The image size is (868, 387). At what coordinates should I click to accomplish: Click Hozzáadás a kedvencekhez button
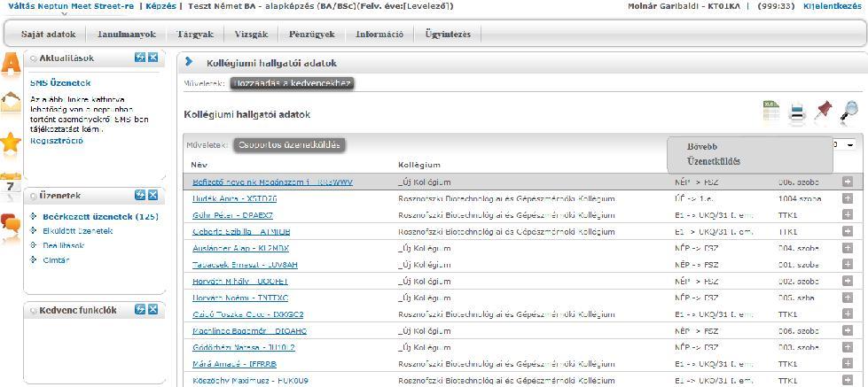(x=293, y=83)
